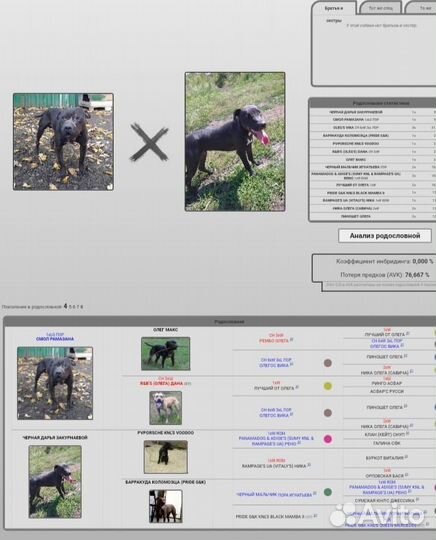Viewport: 436px width, 540px height.
Task: Open RAMPAGE'S UA (VITALY'S) НИКА link
Action: click(x=274, y=466)
